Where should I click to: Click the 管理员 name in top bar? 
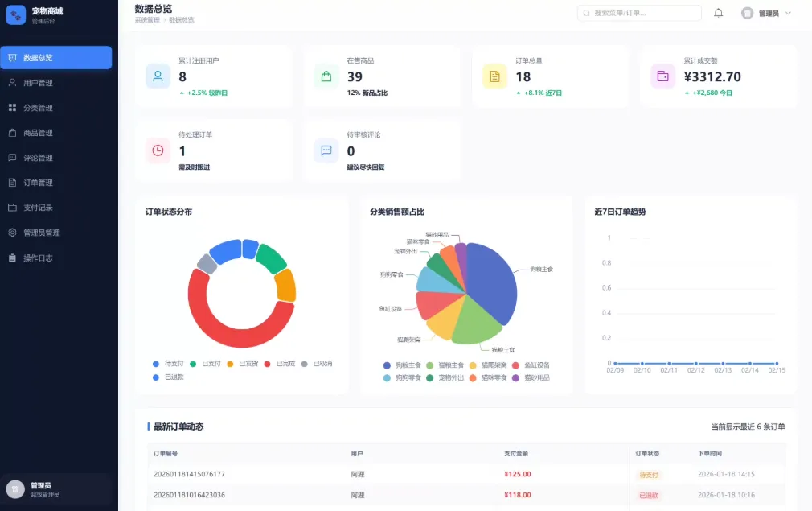(769, 14)
